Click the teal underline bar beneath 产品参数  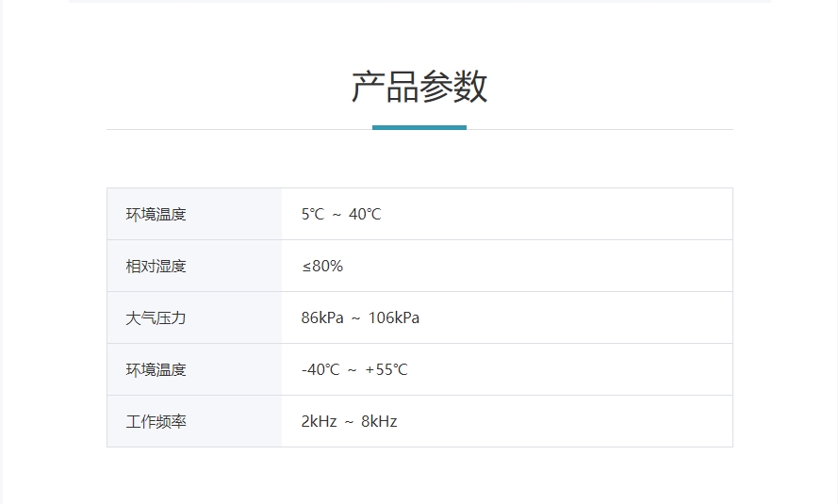419,127
